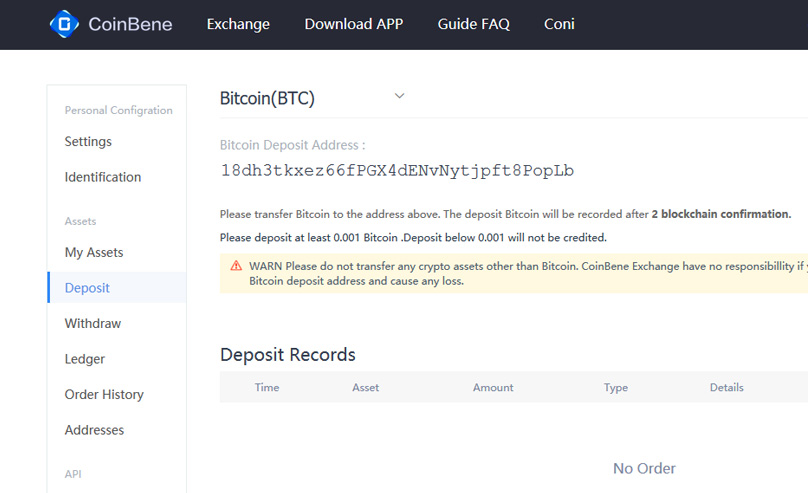Click the red warning triangle icon

click(x=236, y=266)
